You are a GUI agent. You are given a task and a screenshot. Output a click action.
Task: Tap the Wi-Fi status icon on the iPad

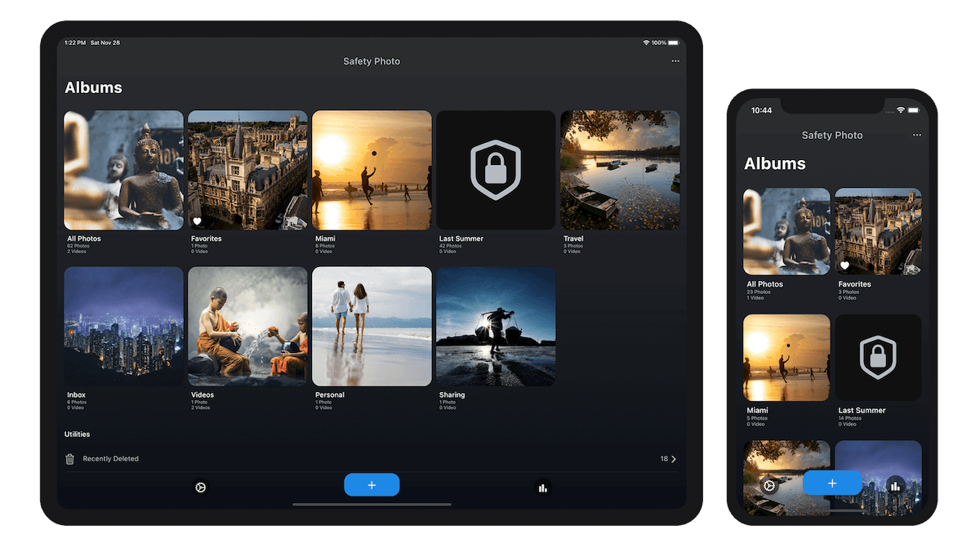(647, 42)
